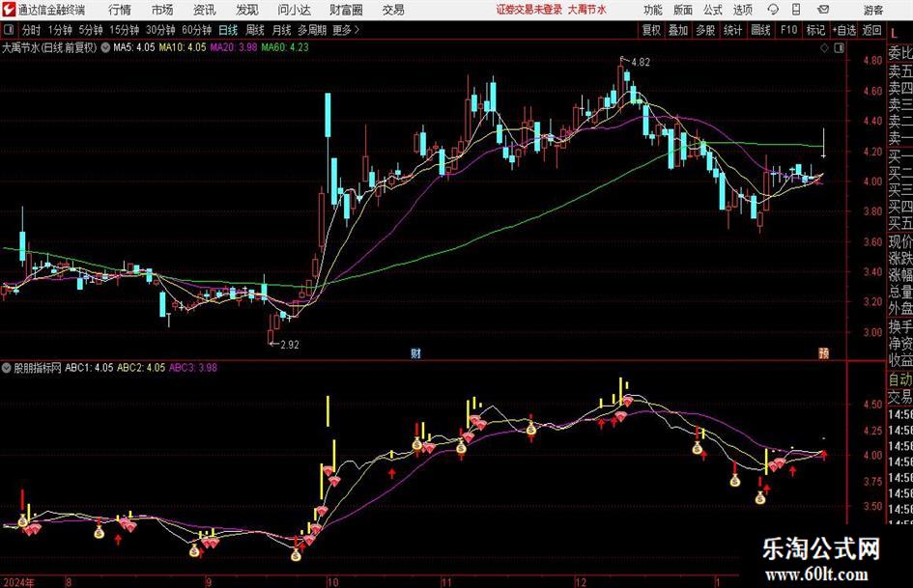Image resolution: width=913 pixels, height=588 pixels.
Task: Click the 画线 drawing button
Action: point(760,30)
